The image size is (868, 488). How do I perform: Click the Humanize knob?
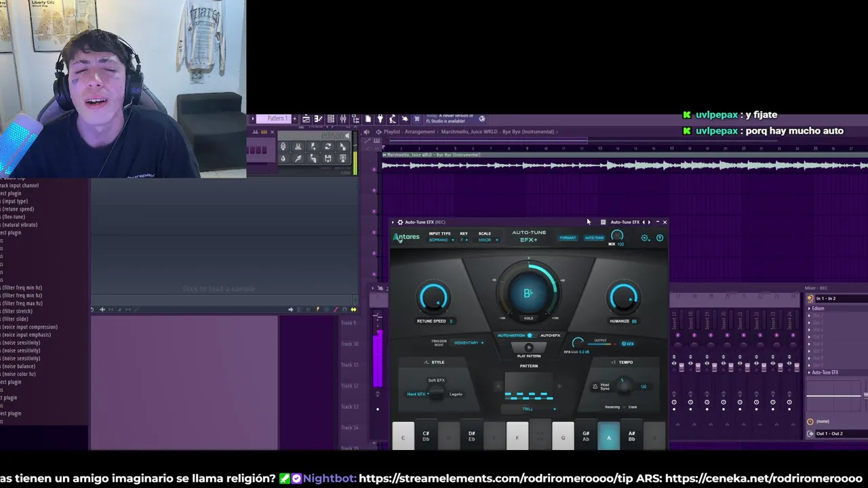click(623, 298)
